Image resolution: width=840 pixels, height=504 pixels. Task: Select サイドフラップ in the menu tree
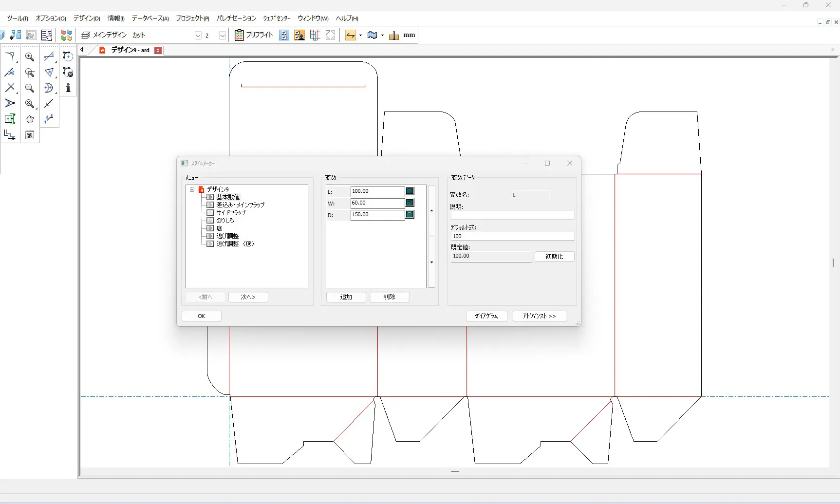pyautogui.click(x=231, y=213)
